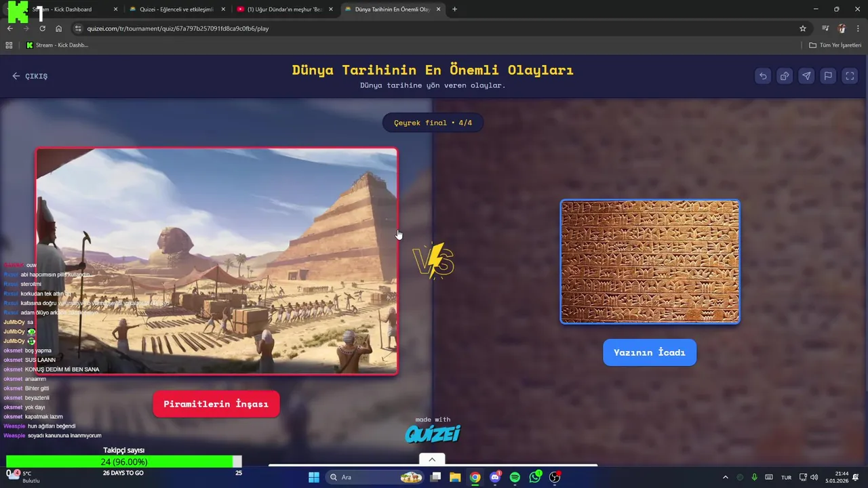Screen dimensions: 868x488
Task: Click the undo arrow icon in Quizei header
Action: point(763,76)
